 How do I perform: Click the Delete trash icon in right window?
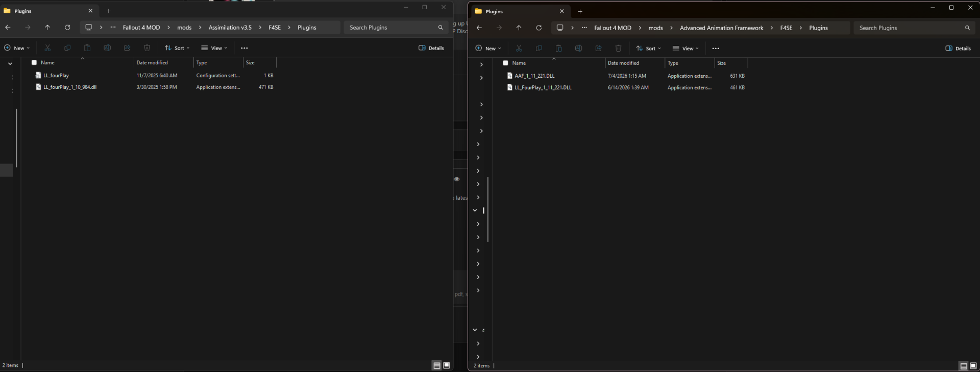click(618, 49)
